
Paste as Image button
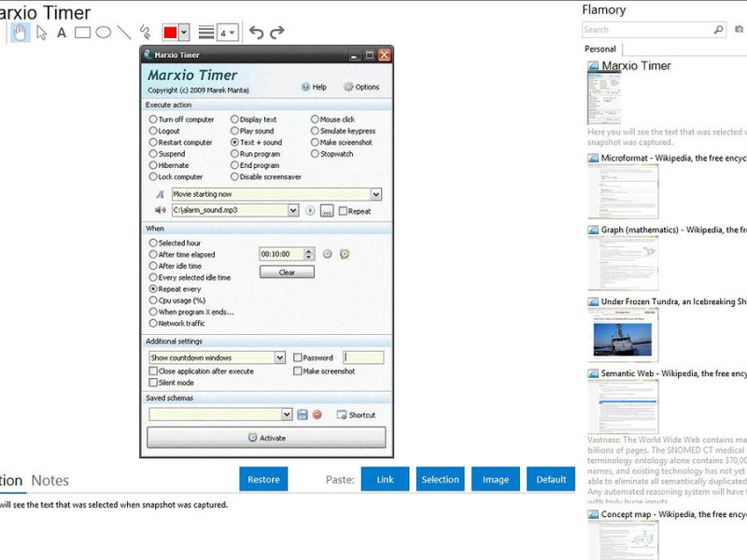496,479
